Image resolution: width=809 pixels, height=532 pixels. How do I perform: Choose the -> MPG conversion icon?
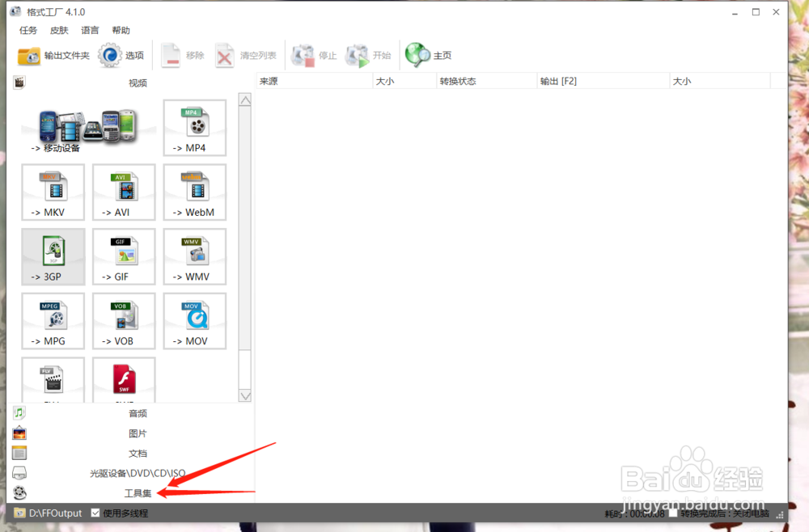click(53, 321)
